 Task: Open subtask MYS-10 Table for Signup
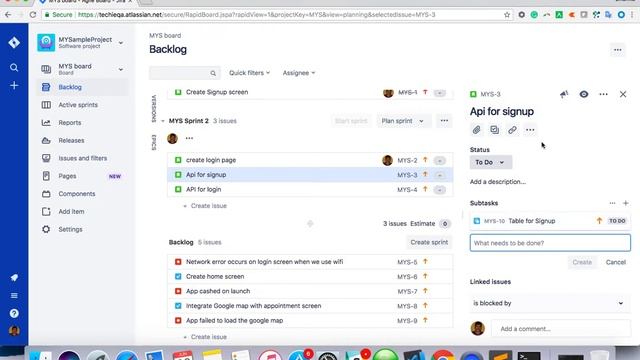point(550,221)
